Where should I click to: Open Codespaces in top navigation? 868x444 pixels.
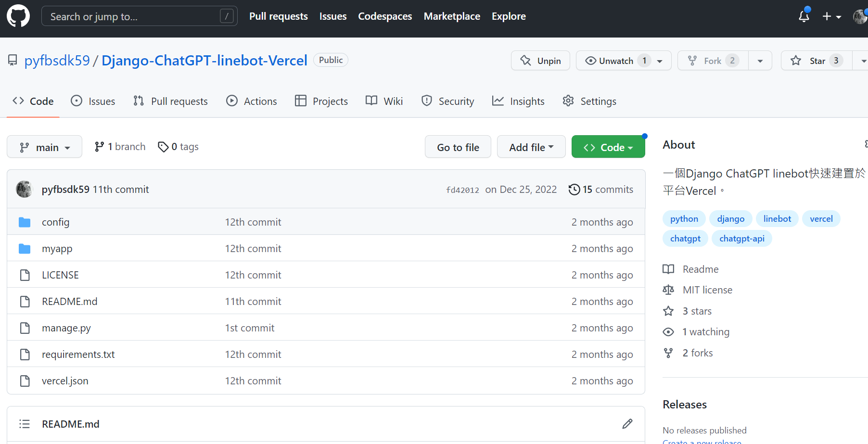tap(385, 16)
